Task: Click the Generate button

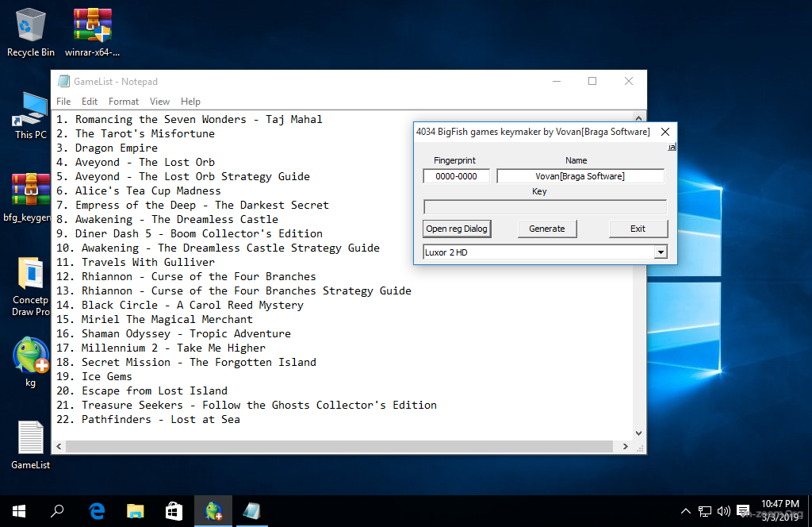Action: tap(547, 229)
